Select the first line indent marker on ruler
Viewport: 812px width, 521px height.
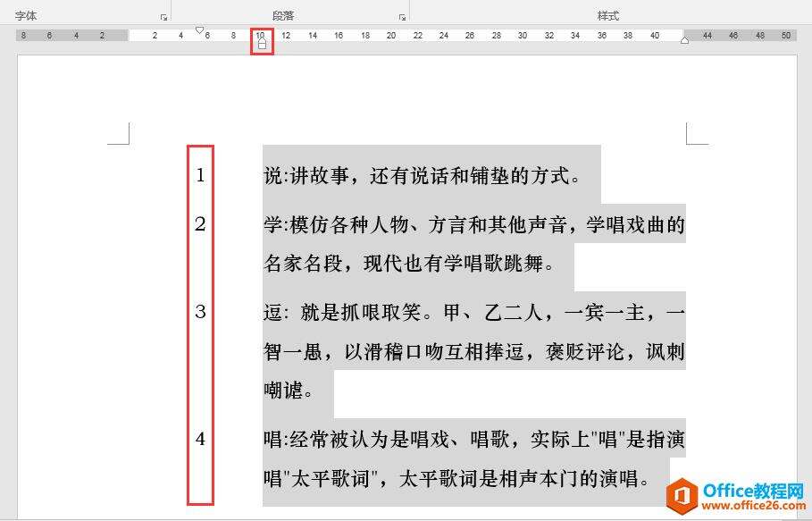[199, 30]
